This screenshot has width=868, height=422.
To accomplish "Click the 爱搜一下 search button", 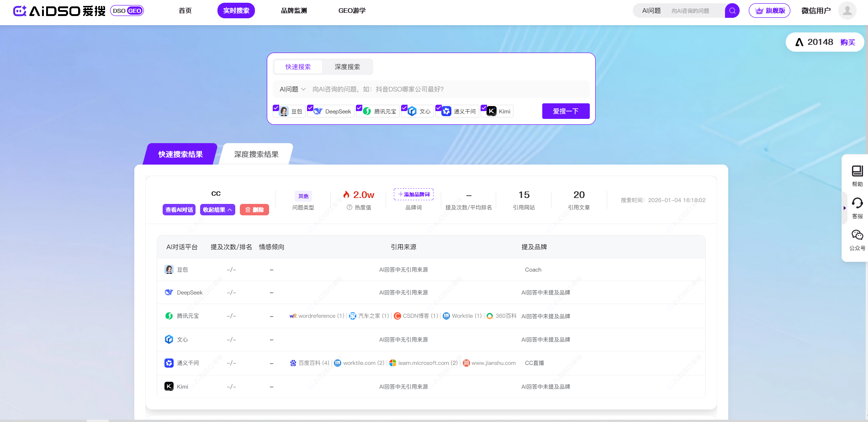I will coord(566,111).
